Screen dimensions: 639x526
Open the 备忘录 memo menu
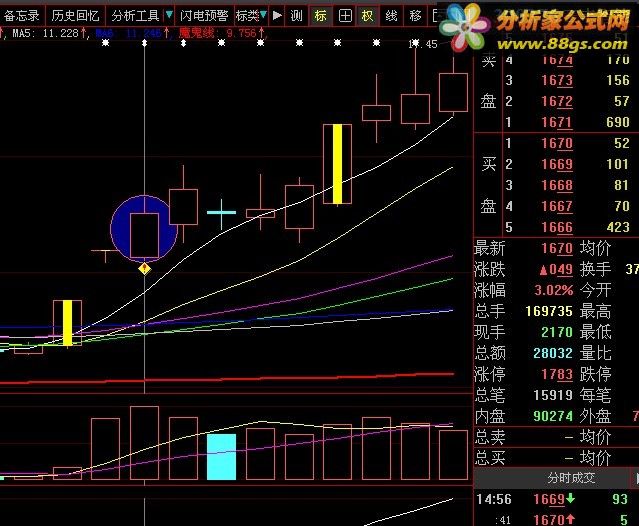pos(21,15)
